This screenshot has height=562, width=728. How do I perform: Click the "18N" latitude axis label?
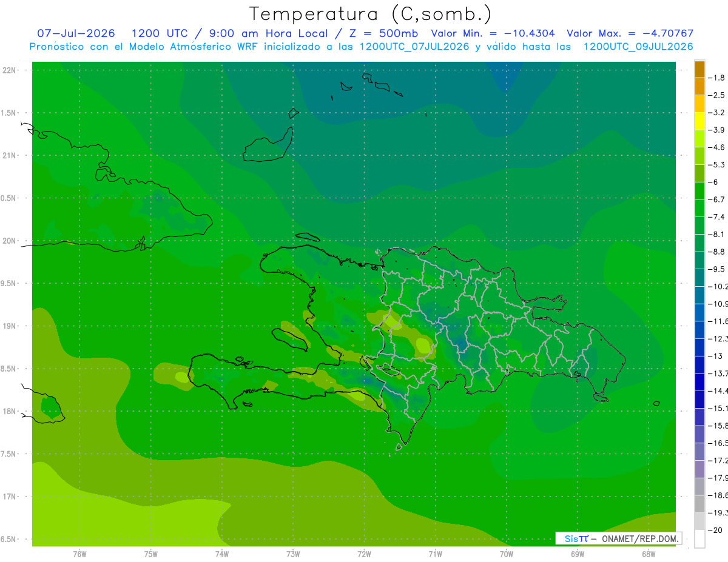coord(10,412)
